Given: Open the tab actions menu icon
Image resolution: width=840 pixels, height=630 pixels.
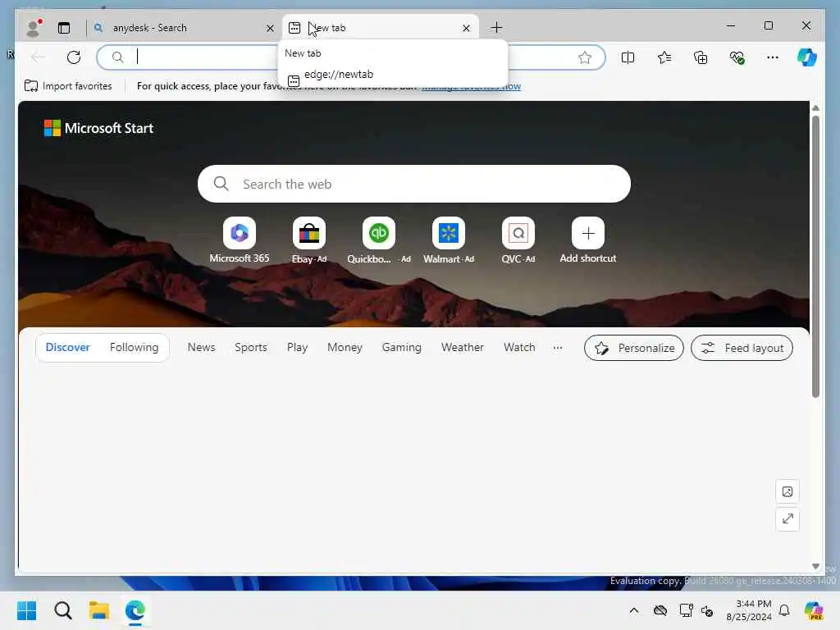Looking at the screenshot, I should pos(64,28).
